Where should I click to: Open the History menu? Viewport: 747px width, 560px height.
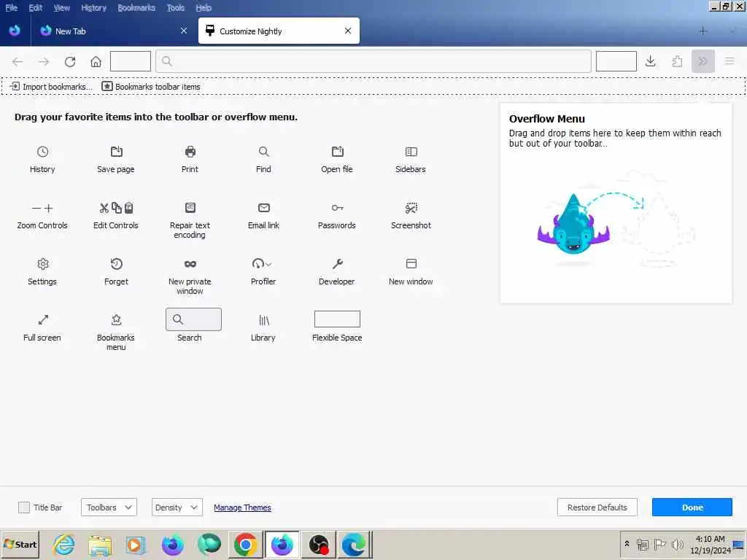93,7
